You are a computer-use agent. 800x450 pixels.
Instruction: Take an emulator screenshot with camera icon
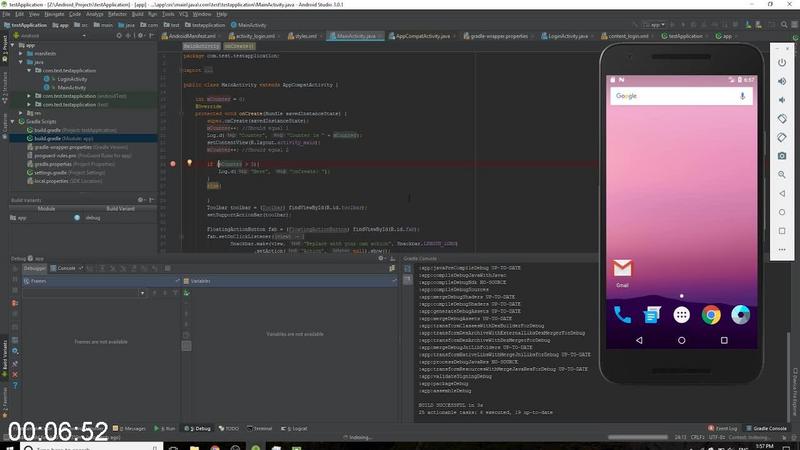782,156
